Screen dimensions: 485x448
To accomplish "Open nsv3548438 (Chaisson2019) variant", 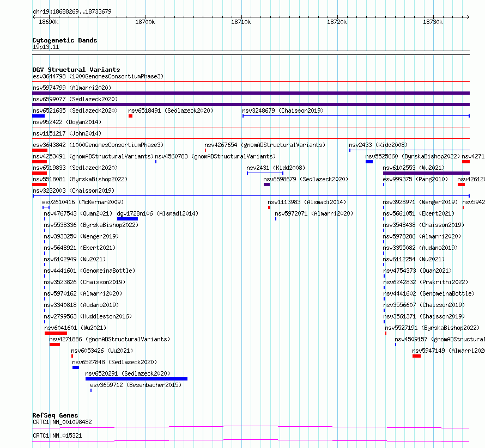I will click(424, 225).
